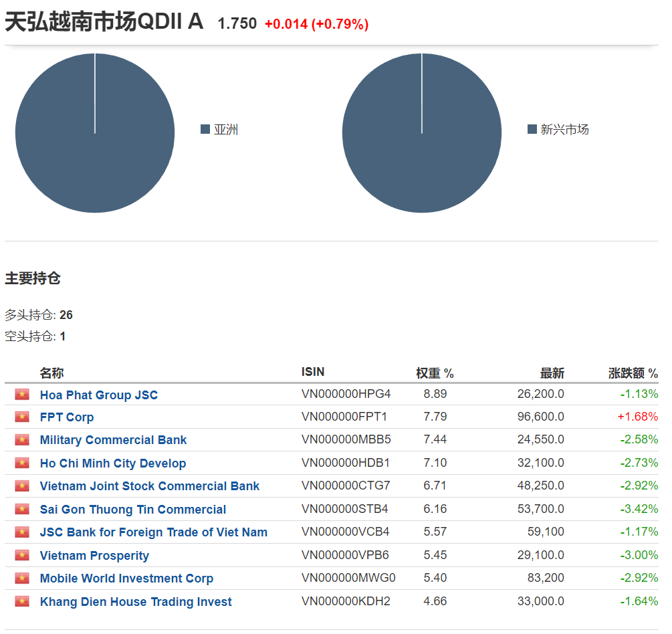The width and height of the screenshot is (672, 634).
Task: Open the Ho Chi Minh City Develop link
Action: 113,463
